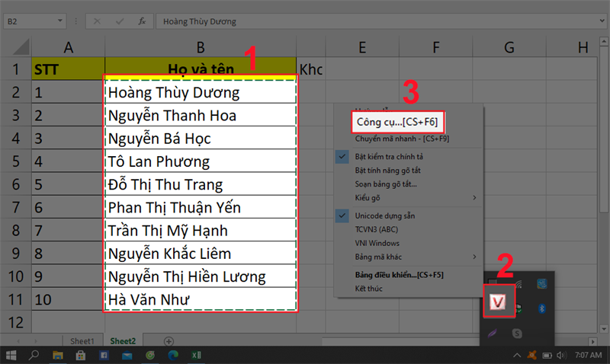Switch to the Sheet1 tab
The height and width of the screenshot is (364, 610).
82,341
